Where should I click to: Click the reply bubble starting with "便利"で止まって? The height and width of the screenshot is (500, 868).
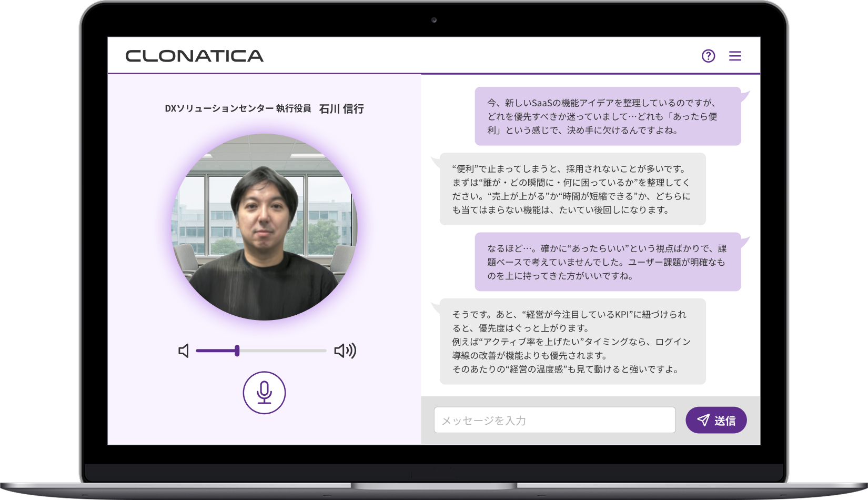pos(572,189)
